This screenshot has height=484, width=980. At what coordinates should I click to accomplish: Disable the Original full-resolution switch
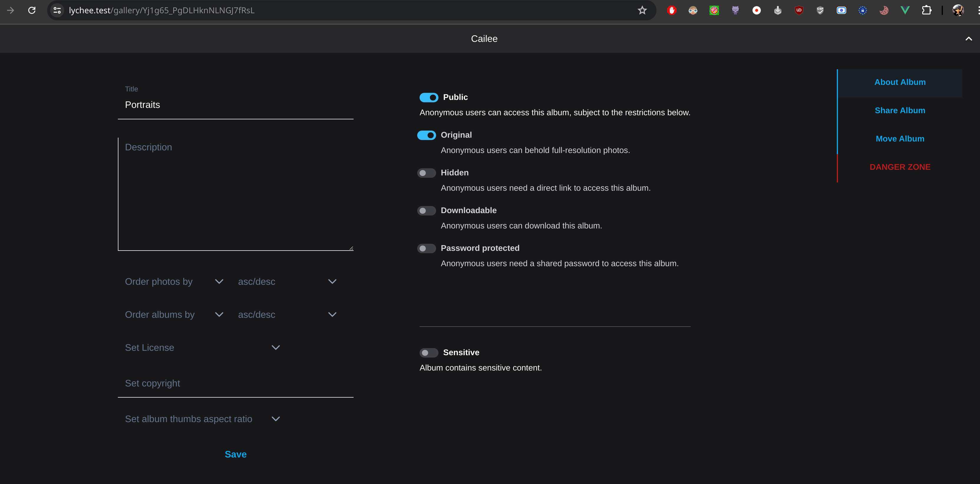pyautogui.click(x=426, y=135)
